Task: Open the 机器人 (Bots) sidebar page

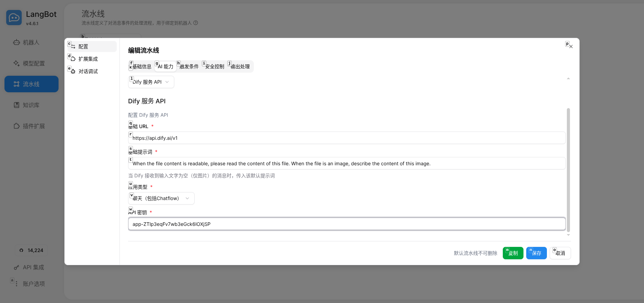Action: (31, 42)
